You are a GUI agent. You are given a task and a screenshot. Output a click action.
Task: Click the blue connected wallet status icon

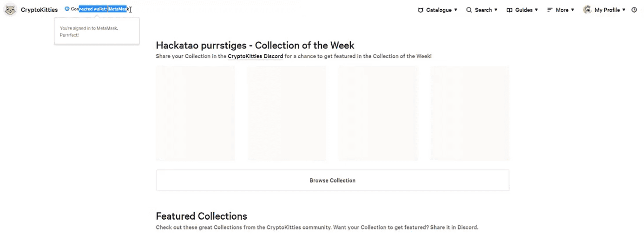pos(67,9)
